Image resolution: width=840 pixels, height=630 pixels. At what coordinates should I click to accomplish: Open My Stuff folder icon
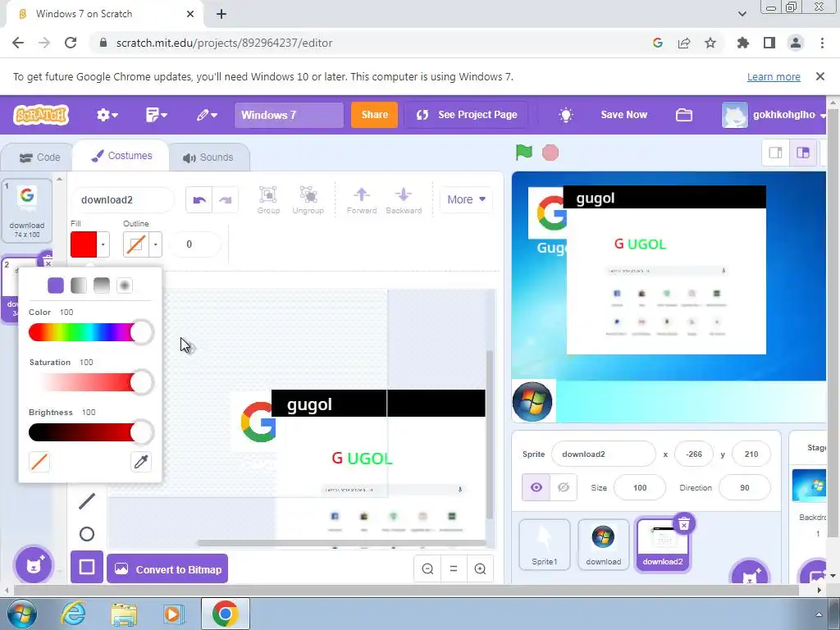[x=683, y=115]
